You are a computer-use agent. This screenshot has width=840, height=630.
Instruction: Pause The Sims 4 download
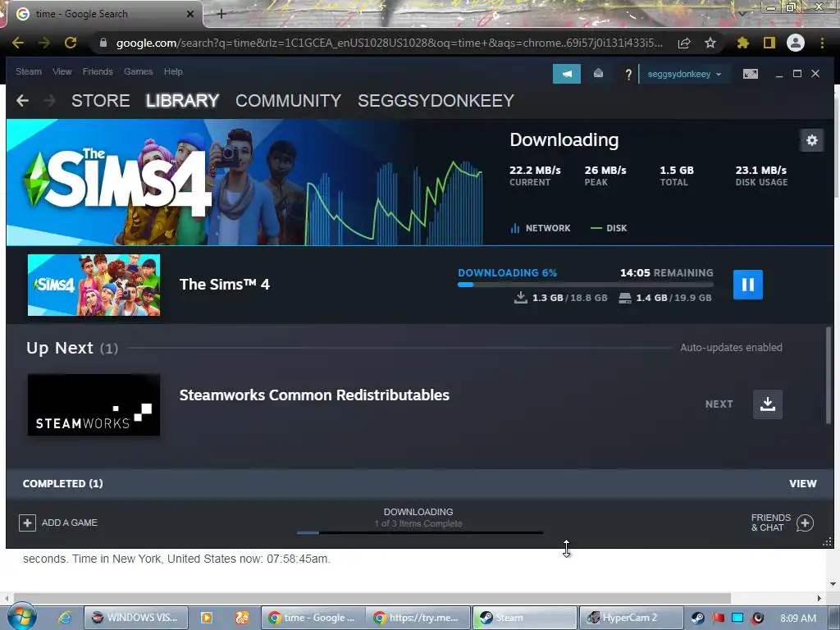pos(748,285)
